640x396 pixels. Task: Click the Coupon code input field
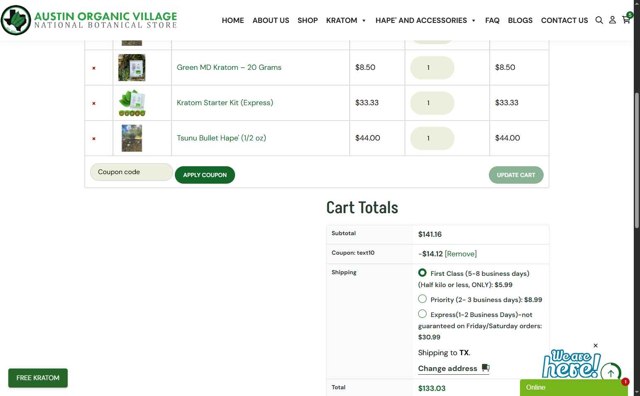coord(131,172)
